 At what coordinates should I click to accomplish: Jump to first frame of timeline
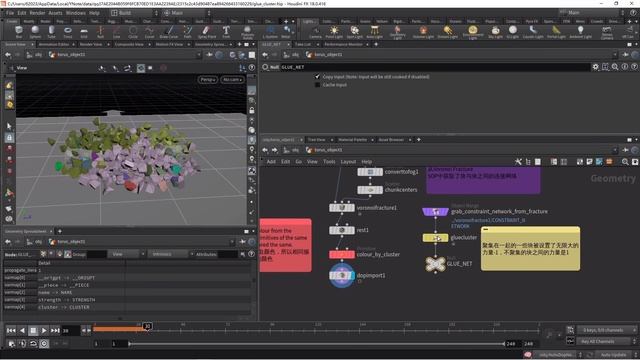[11, 330]
